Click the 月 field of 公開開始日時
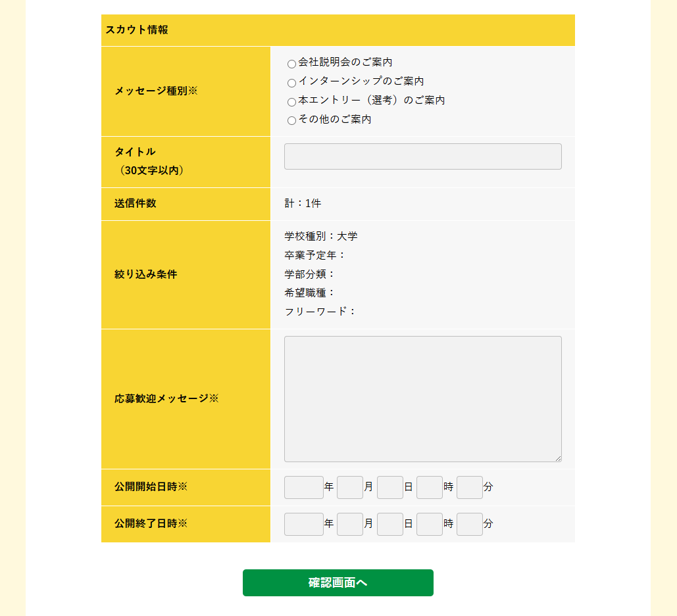The image size is (677, 616). 350,487
